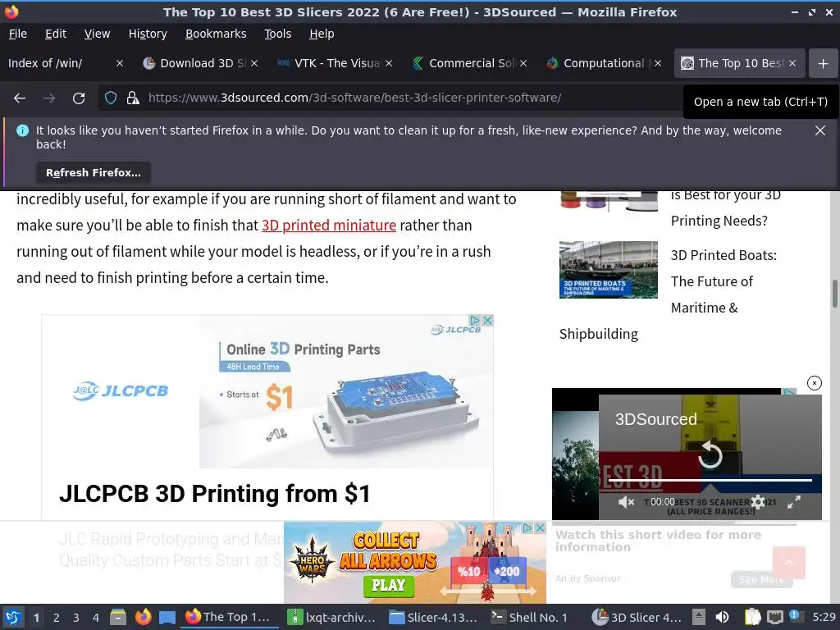Open clipboard manager tray icon
Image resolution: width=840 pixels, height=630 pixels.
(753, 617)
